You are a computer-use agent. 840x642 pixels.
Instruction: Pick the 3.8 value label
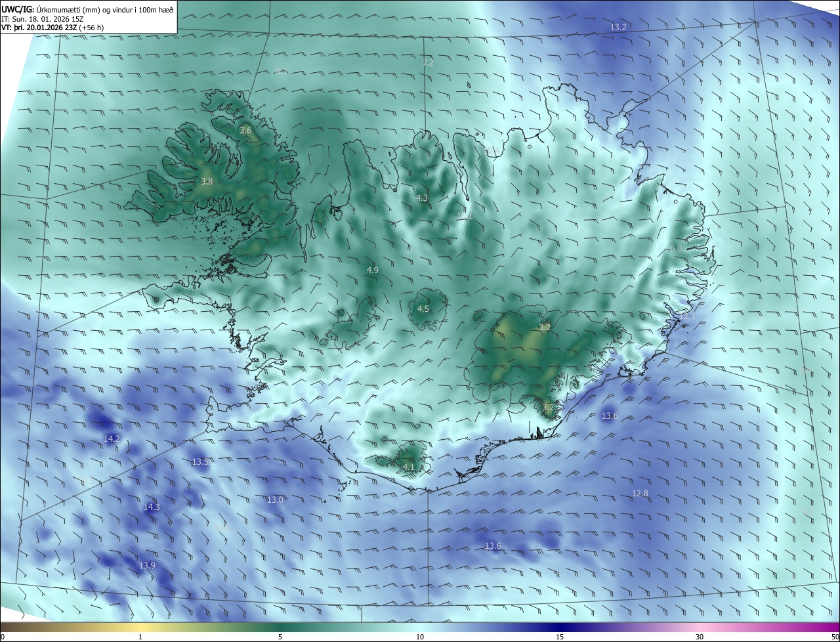pos(207,181)
